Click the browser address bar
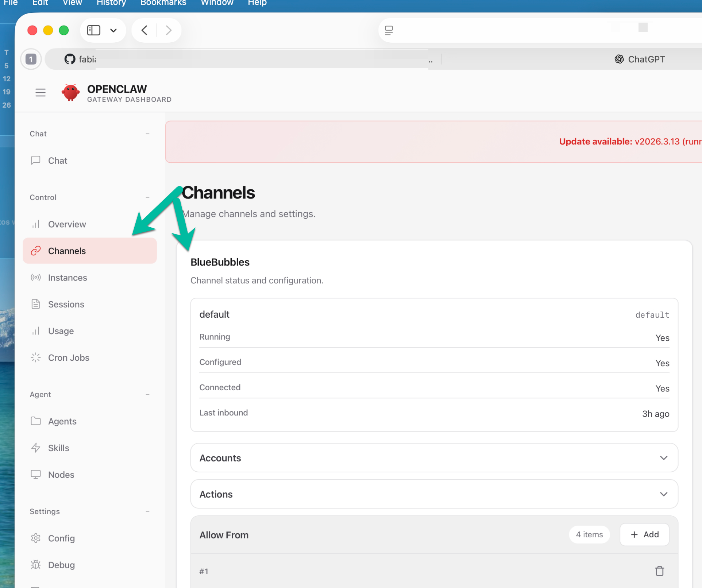 click(x=511, y=30)
